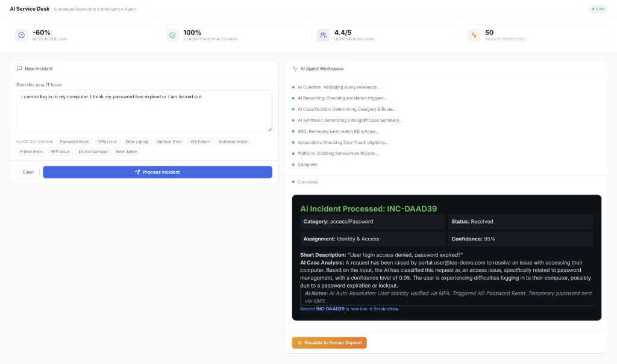
Task: Click the checkmark icon beside Classification Accuracy
Action: point(172,35)
